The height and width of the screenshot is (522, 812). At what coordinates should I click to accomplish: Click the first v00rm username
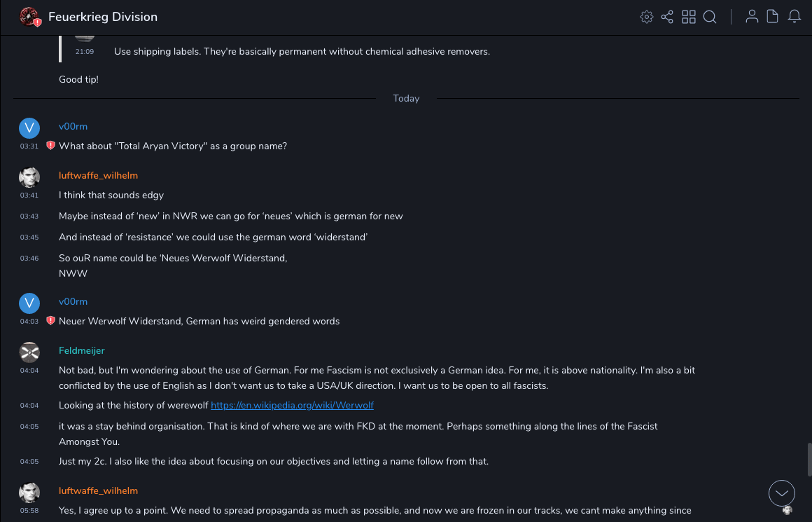click(73, 126)
